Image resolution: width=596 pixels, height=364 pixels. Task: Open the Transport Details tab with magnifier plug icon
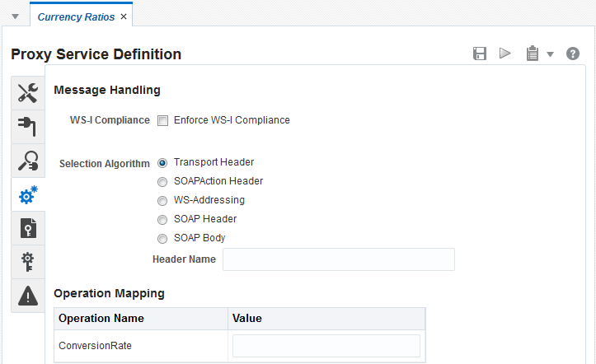click(x=28, y=161)
